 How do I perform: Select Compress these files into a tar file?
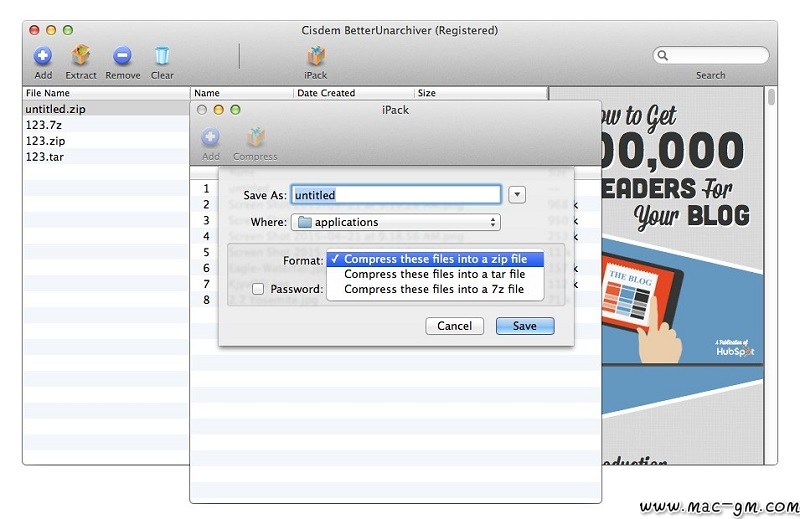point(435,274)
